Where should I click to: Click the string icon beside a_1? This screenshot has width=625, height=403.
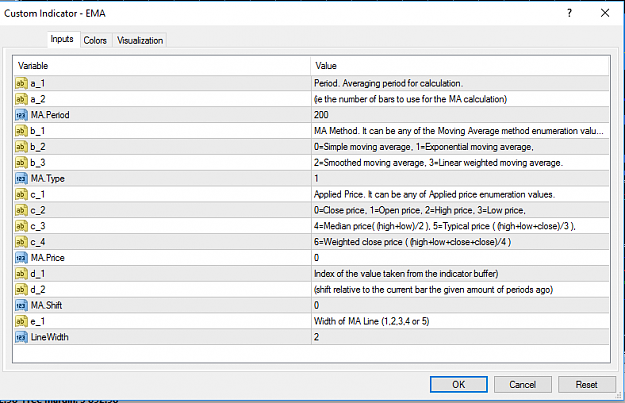[21, 83]
